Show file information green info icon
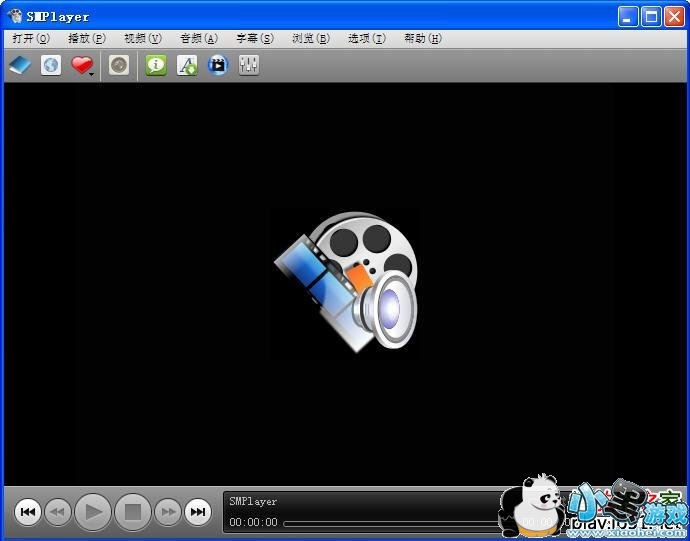Viewport: 690px width, 541px height. [x=156, y=66]
